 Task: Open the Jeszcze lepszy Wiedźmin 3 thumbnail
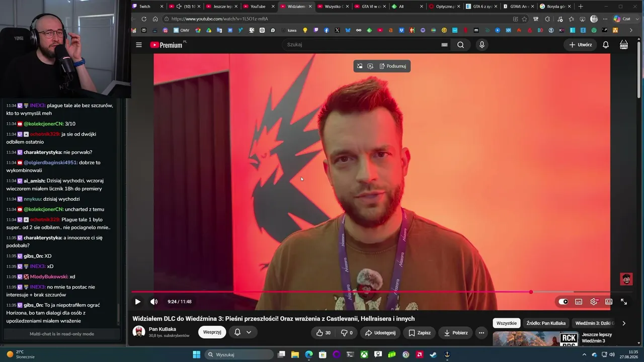(x=535, y=339)
